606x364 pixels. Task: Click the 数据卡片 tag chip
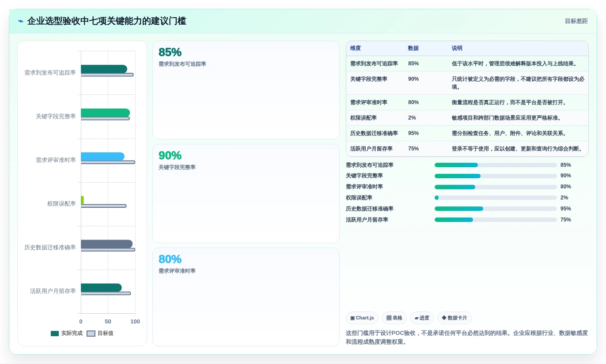(454, 318)
